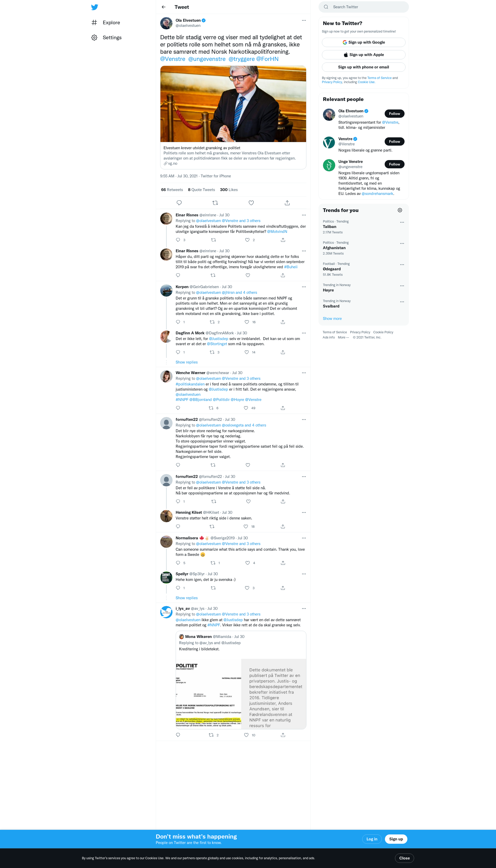Open Show more trends link
This screenshot has height=868, width=496.
[x=332, y=319]
